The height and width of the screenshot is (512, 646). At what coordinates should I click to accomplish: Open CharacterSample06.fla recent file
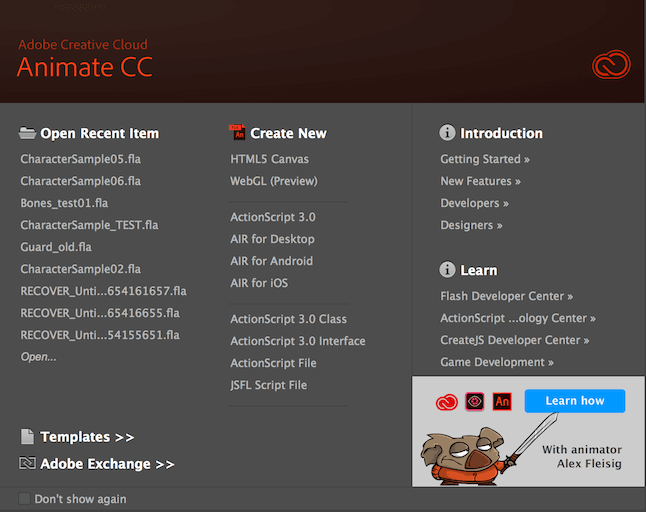click(80, 181)
